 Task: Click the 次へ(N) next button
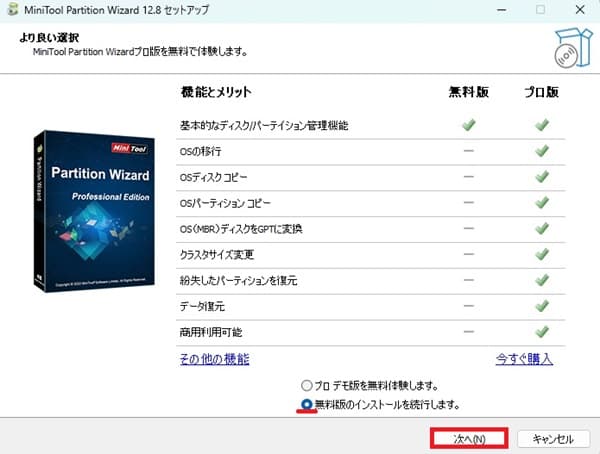point(469,439)
